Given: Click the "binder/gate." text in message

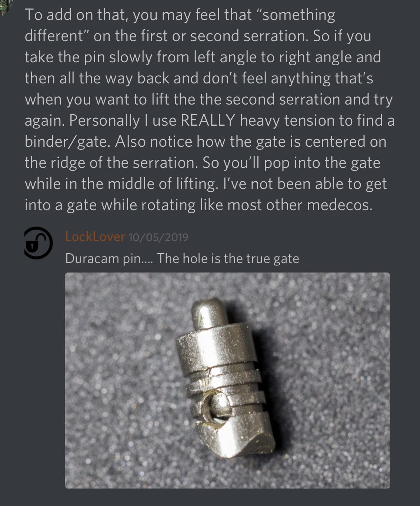Looking at the screenshot, I should pos(67,142).
